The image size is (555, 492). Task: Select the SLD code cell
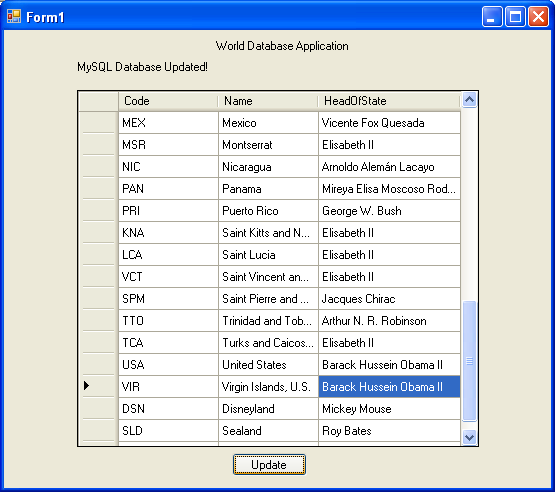(x=168, y=430)
